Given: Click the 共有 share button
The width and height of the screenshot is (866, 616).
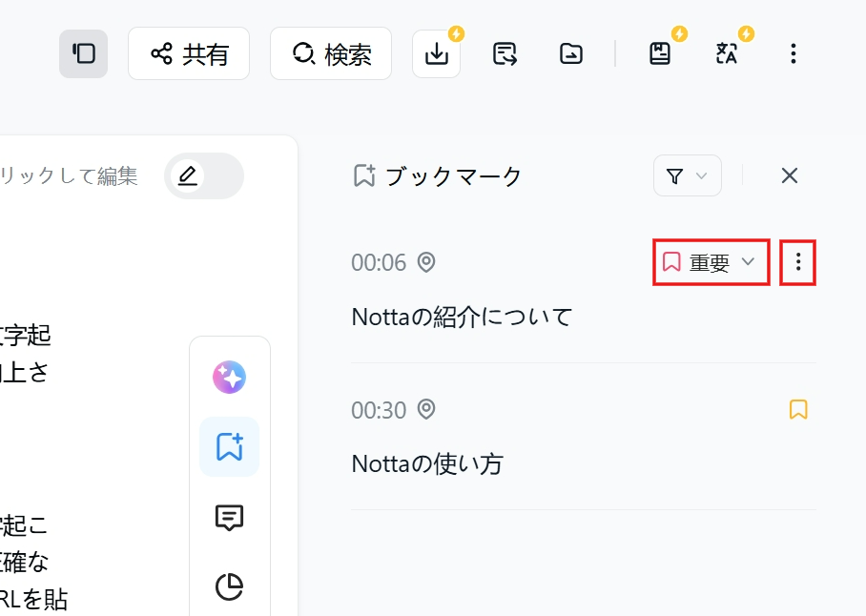Looking at the screenshot, I should tap(189, 53).
